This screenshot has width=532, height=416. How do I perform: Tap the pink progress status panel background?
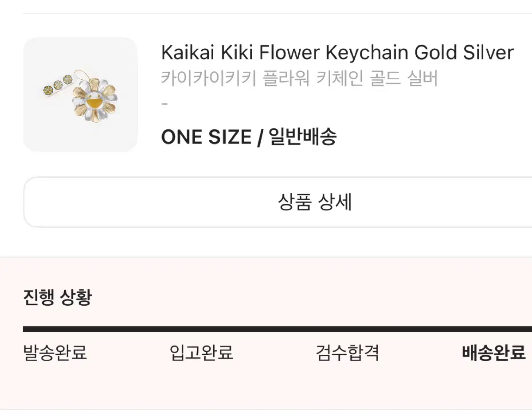266,390
